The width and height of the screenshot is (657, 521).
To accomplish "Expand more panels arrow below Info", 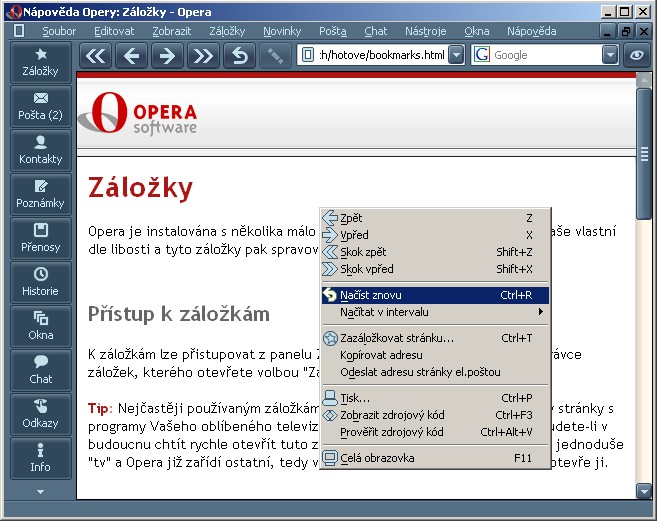I will coord(41,492).
